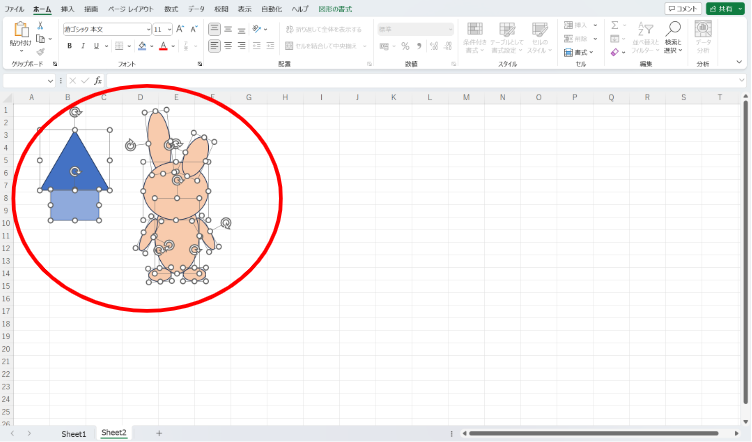Image resolution: width=752 pixels, height=442 pixels.
Task: Open Sort & Filter (並べ替えとフィルター)
Action: pos(646,37)
